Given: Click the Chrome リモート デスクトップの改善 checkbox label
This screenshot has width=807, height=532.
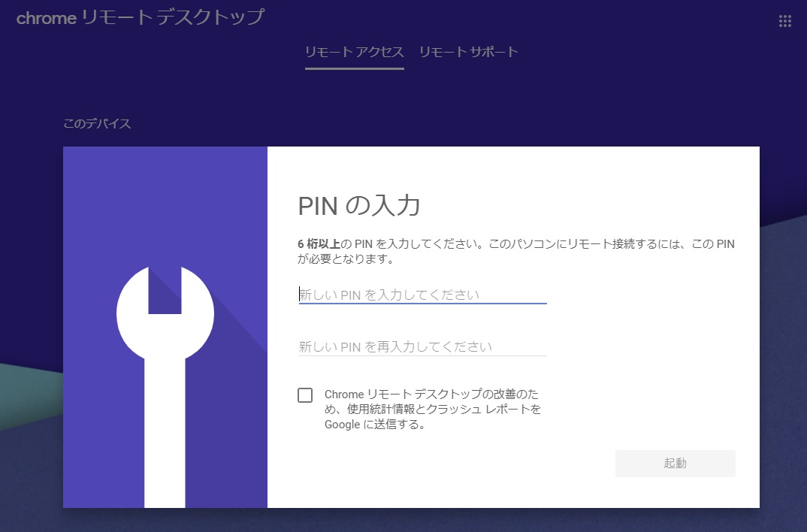Looking at the screenshot, I should [x=433, y=409].
